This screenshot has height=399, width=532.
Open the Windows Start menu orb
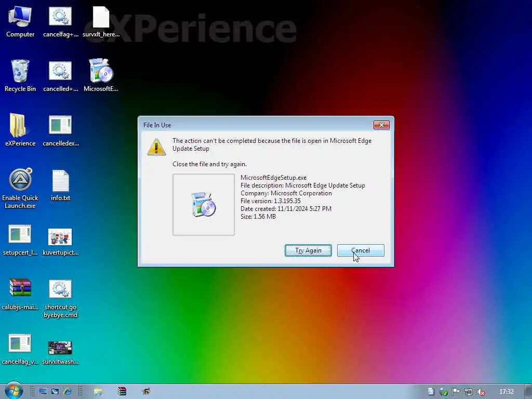pyautogui.click(x=13, y=391)
